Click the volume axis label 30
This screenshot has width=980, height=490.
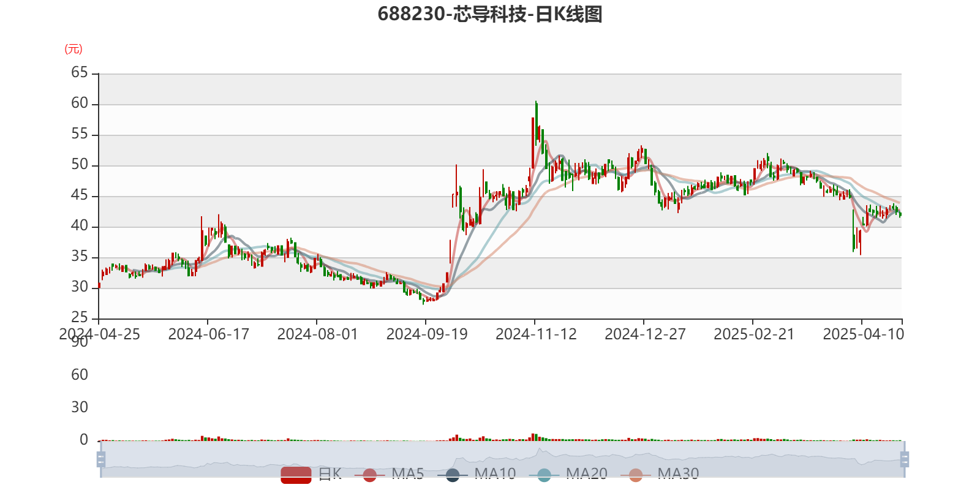[80, 407]
